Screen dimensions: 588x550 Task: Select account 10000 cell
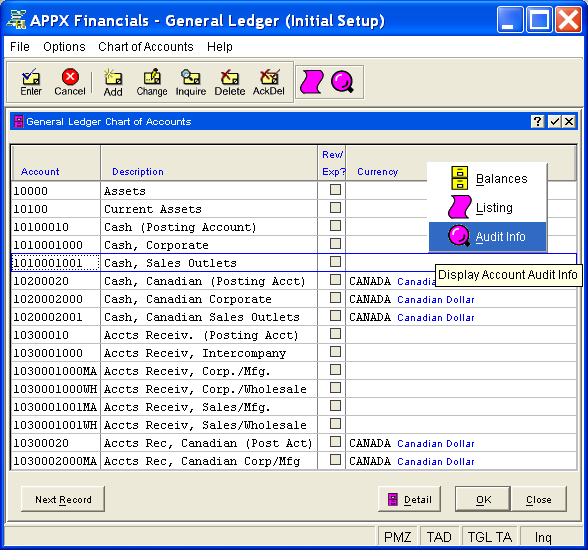point(56,191)
